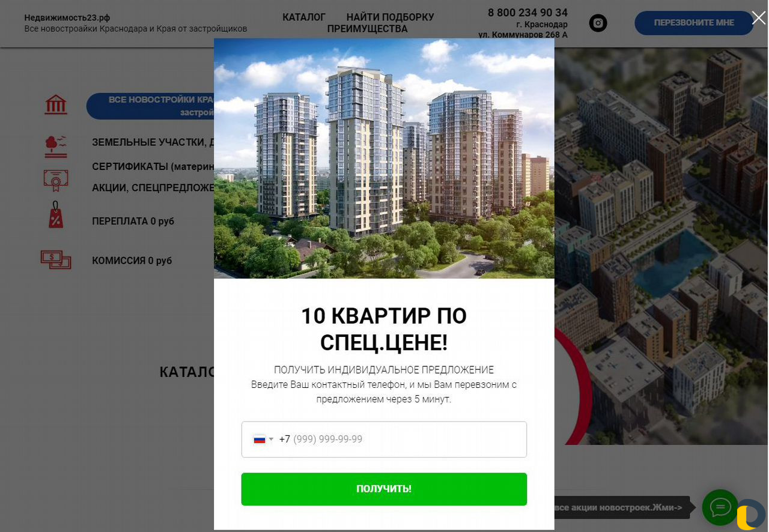This screenshot has width=769, height=532.
Task: Open the НАЙТИ ПОДБОРКУ menu item
Action: [391, 17]
